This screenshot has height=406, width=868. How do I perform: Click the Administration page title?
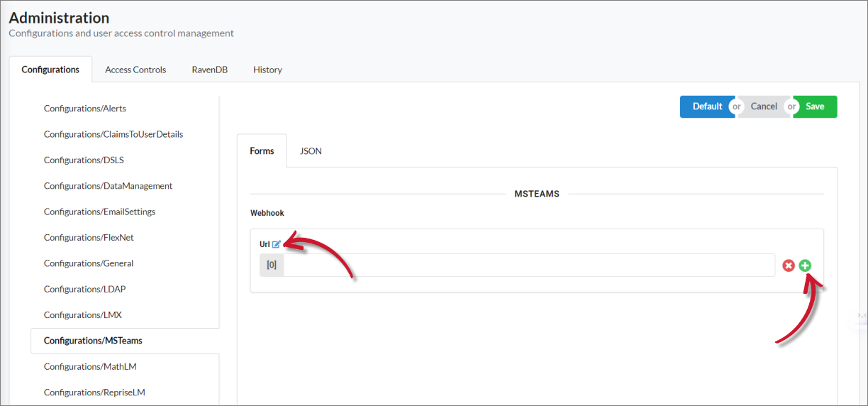click(59, 18)
